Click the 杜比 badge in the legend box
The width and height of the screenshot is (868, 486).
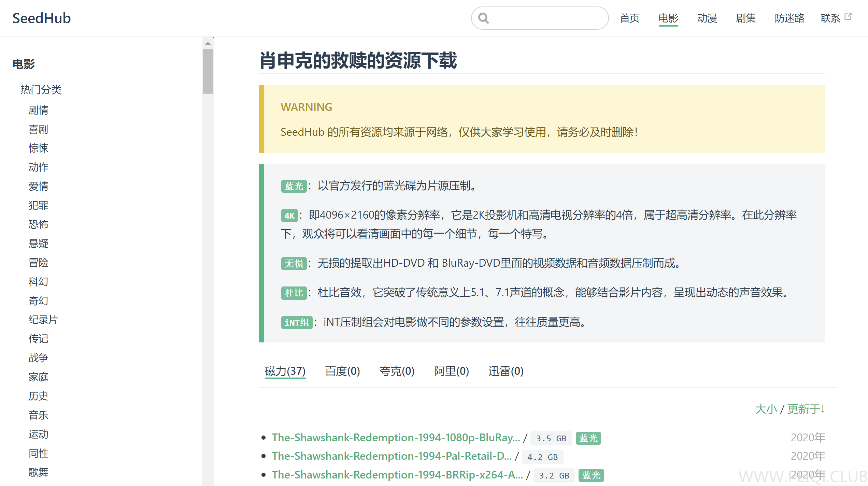coord(294,293)
